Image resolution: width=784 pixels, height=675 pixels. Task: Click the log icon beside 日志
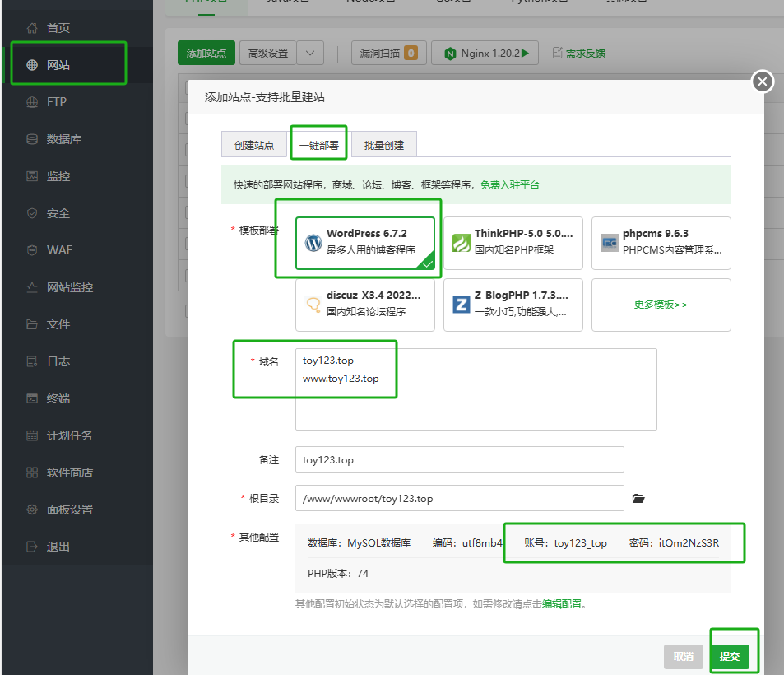tap(32, 361)
